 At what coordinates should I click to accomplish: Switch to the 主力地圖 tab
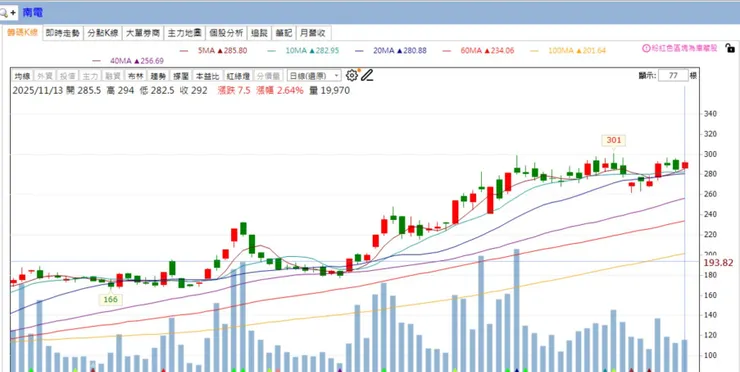[x=185, y=33]
